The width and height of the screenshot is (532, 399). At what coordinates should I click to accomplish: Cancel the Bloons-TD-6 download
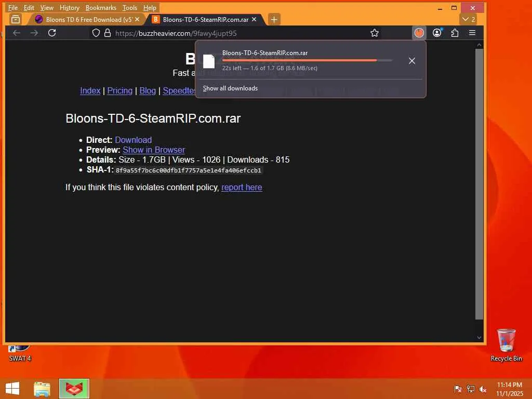[x=412, y=61]
